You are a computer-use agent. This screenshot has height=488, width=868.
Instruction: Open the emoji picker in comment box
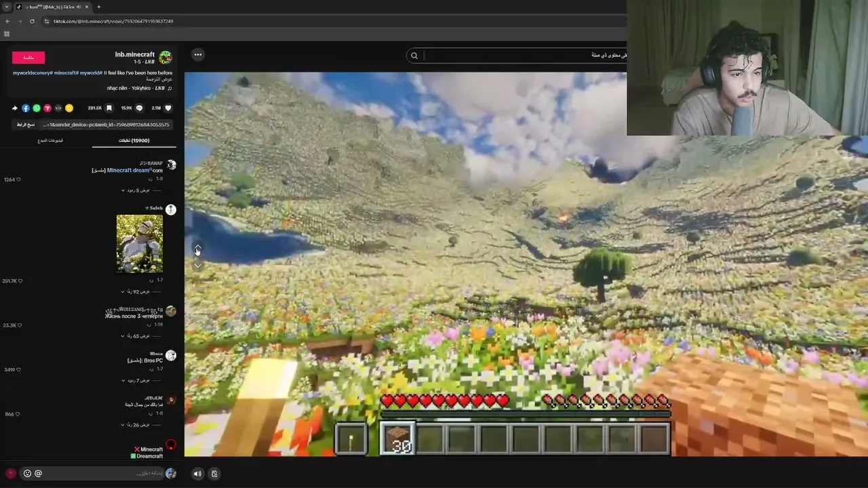(27, 473)
